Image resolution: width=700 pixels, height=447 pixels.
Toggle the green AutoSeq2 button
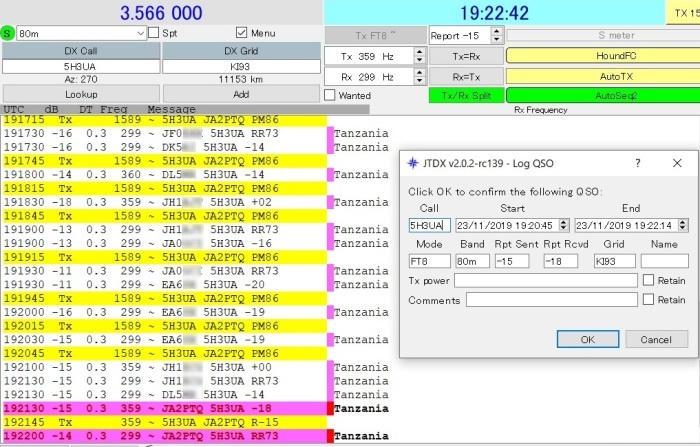(x=603, y=96)
